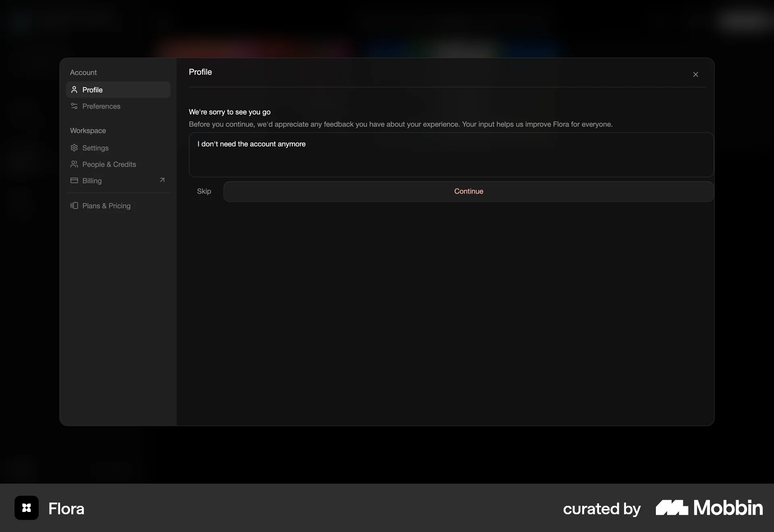Click the Flora logo in the bottom bar

(x=26, y=508)
